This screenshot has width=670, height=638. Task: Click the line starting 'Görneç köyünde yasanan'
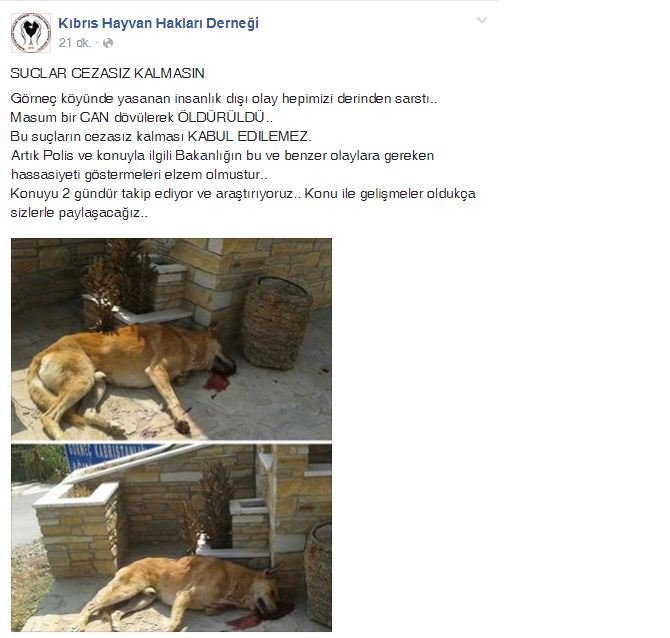pos(223,98)
